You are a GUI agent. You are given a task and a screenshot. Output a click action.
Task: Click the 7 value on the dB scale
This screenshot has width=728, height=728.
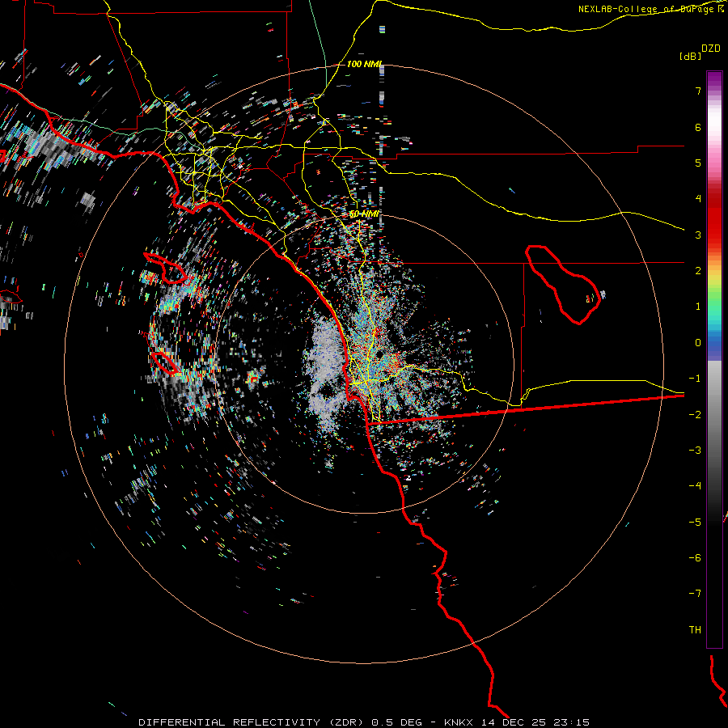(698, 91)
